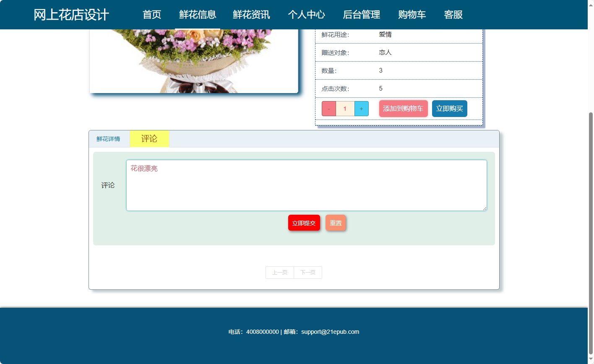Screen dimensions: 594x364
Task: Select 鲜花信息 in the navigation bar
Action: pyautogui.click(x=197, y=15)
